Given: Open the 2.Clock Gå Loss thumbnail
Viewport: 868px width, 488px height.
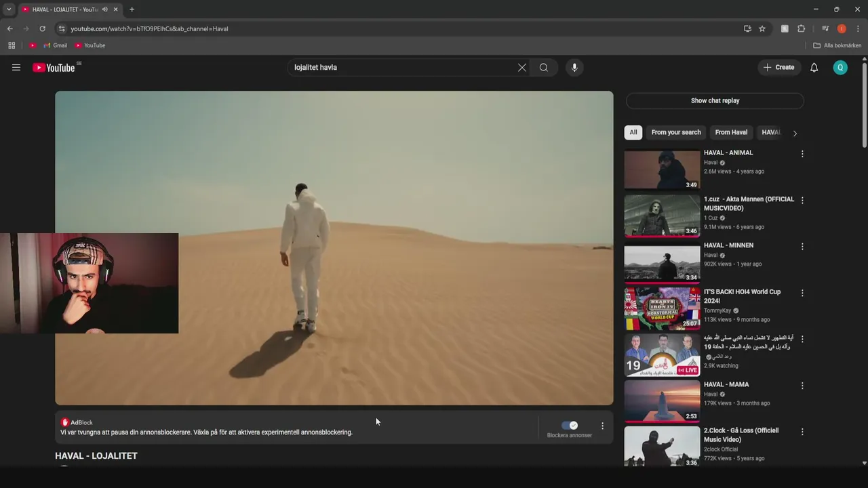Looking at the screenshot, I should coord(662,446).
